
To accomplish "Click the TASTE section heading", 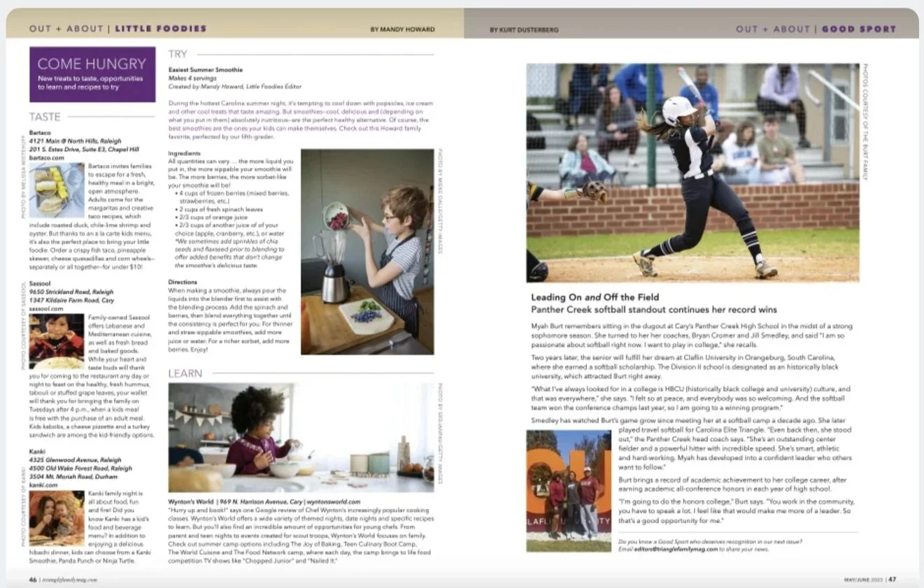I will (x=45, y=117).
